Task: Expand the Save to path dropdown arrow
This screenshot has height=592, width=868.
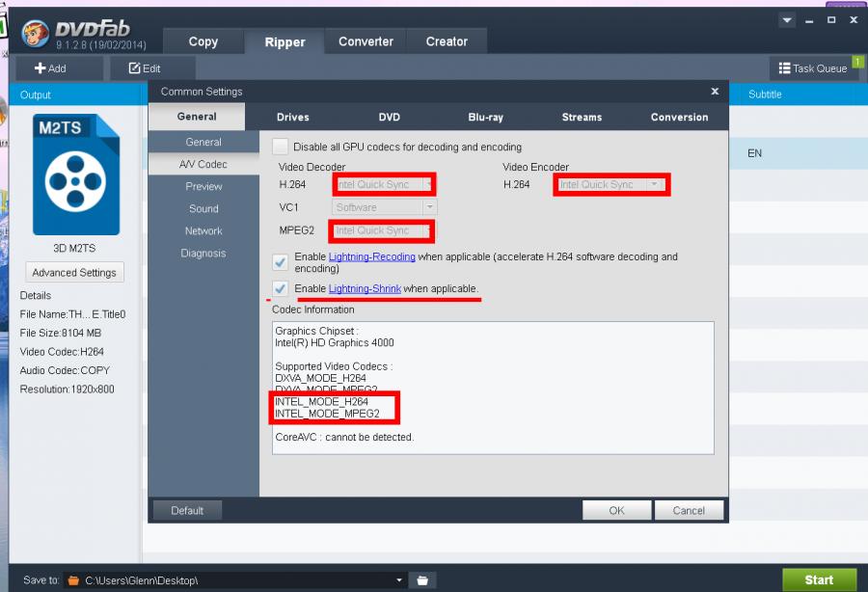Action: (398, 579)
